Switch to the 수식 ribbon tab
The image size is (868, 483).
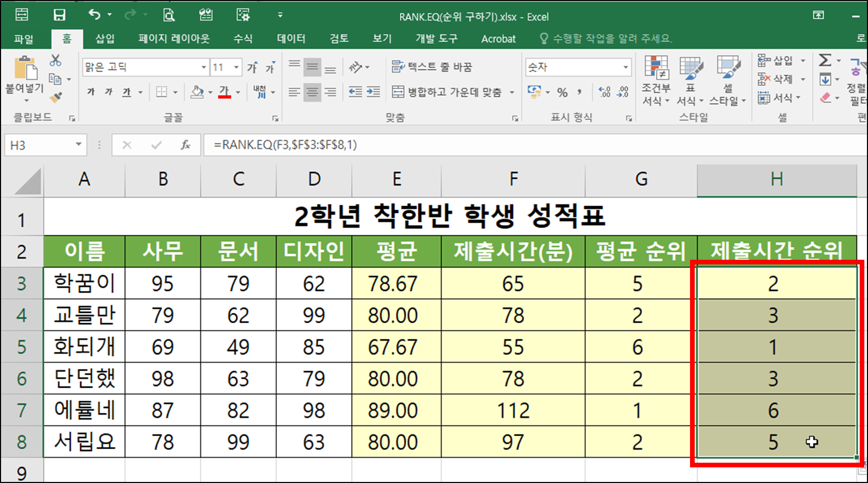(242, 38)
